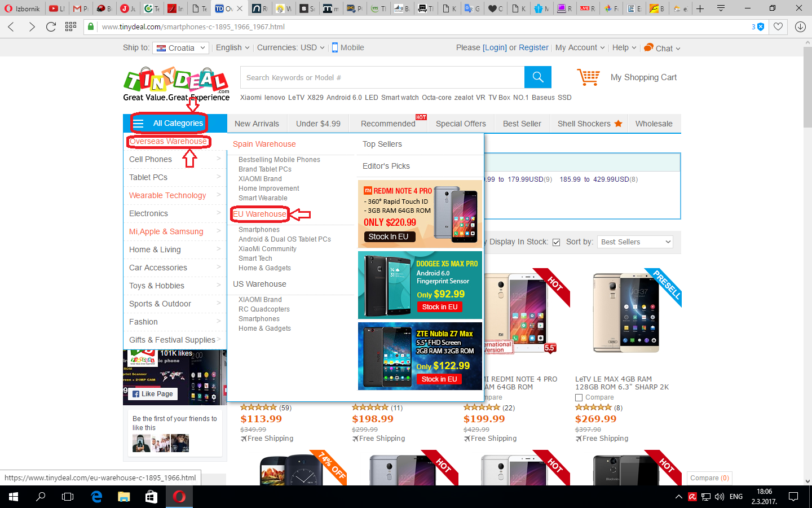Open the US Warehouse link
The width and height of the screenshot is (812, 508).
(x=259, y=284)
